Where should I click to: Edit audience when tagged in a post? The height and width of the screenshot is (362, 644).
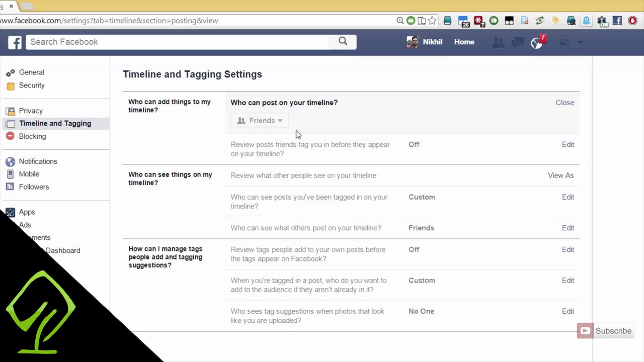(x=568, y=281)
